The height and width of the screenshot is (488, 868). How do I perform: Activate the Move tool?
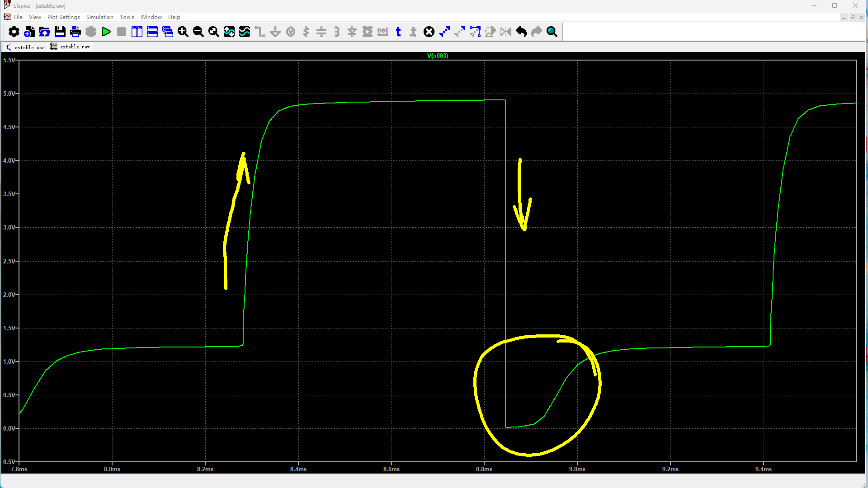(460, 32)
